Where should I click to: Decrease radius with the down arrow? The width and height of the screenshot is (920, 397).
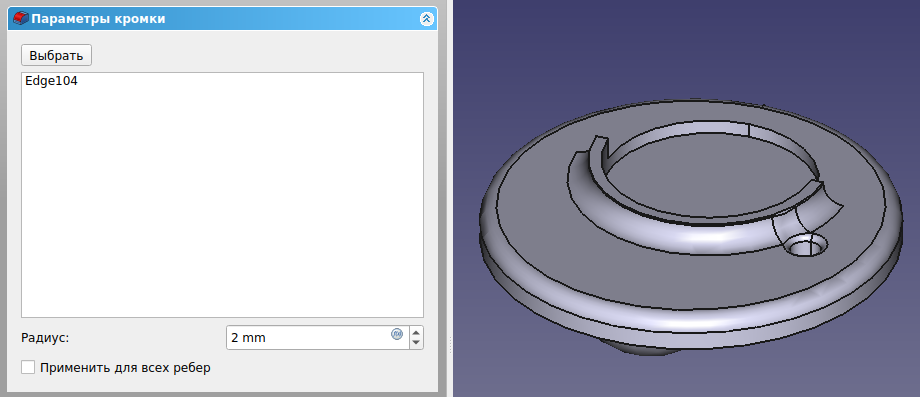416,342
